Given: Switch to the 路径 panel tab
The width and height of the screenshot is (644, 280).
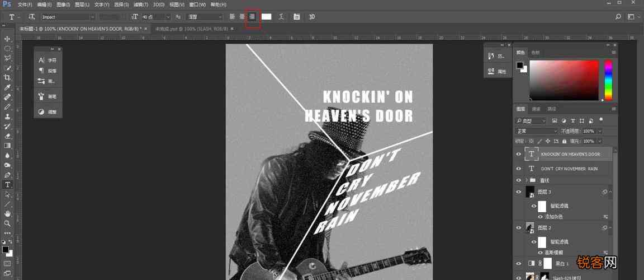Looking at the screenshot, I should (x=552, y=109).
